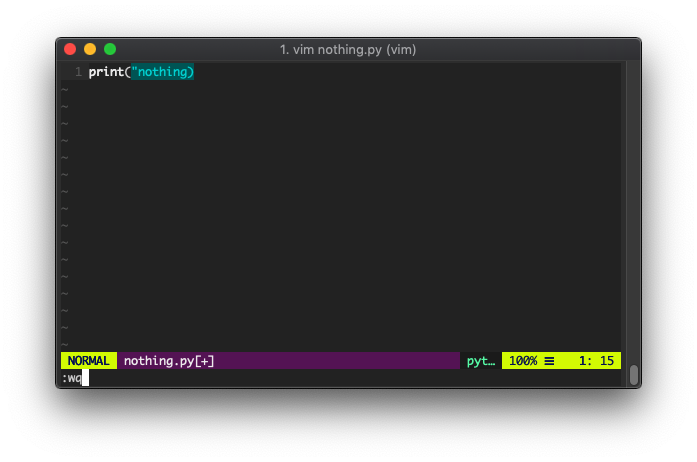Viewport: 697px width, 462px height.
Task: Click the nothing.py[+] filename in statusline
Action: click(x=169, y=361)
